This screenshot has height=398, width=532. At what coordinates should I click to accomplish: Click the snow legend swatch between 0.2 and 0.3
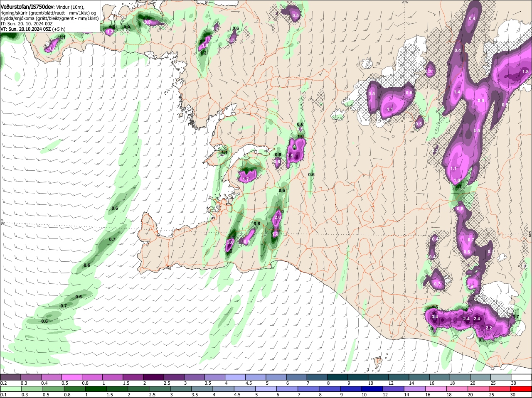[x=10, y=377]
